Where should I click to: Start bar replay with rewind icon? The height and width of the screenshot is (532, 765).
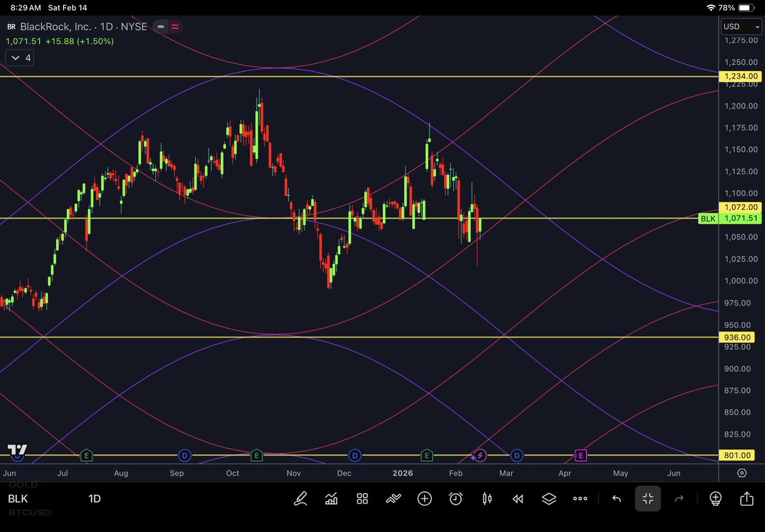pos(517,498)
